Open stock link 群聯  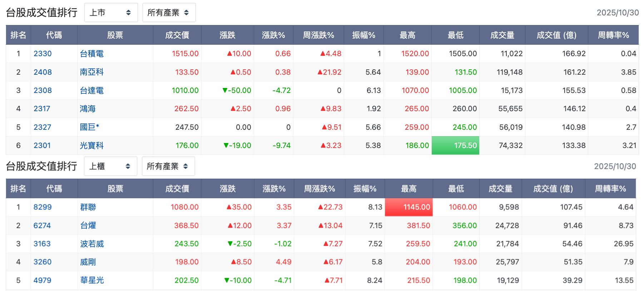click(x=88, y=207)
